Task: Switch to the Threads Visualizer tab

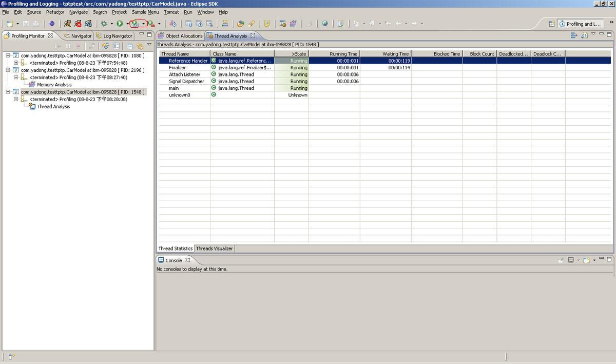Action: tap(214, 248)
